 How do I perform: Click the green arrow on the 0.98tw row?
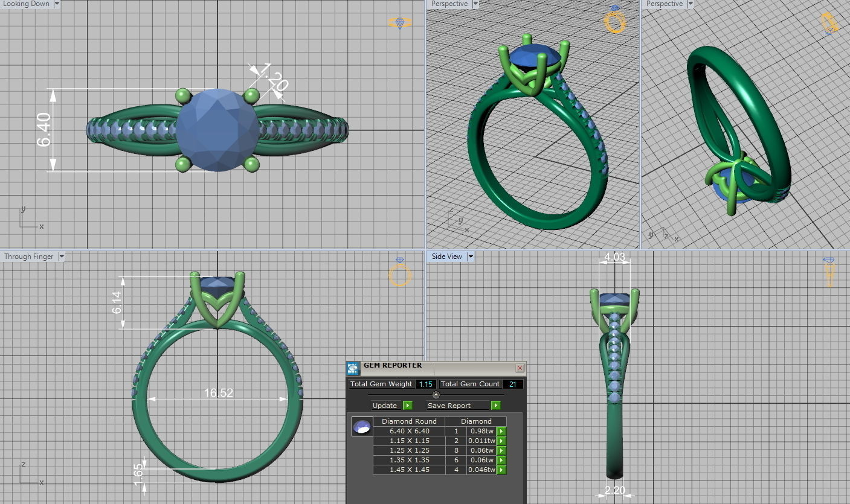click(x=501, y=431)
